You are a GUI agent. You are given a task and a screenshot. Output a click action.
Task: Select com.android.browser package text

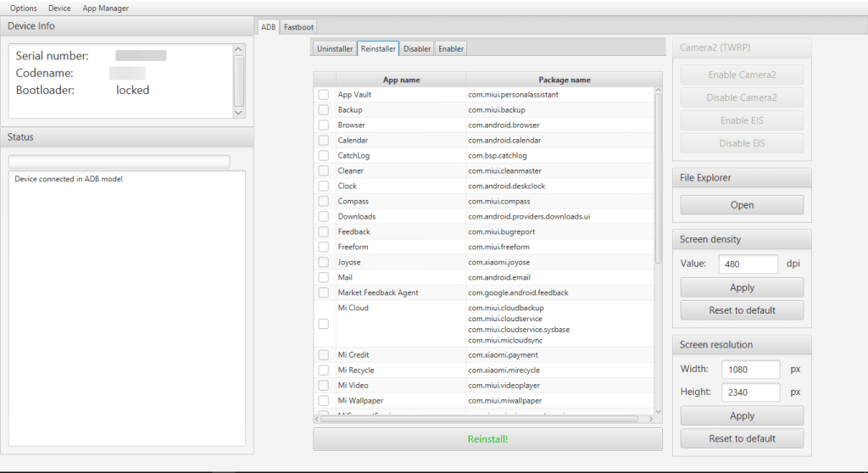(504, 125)
